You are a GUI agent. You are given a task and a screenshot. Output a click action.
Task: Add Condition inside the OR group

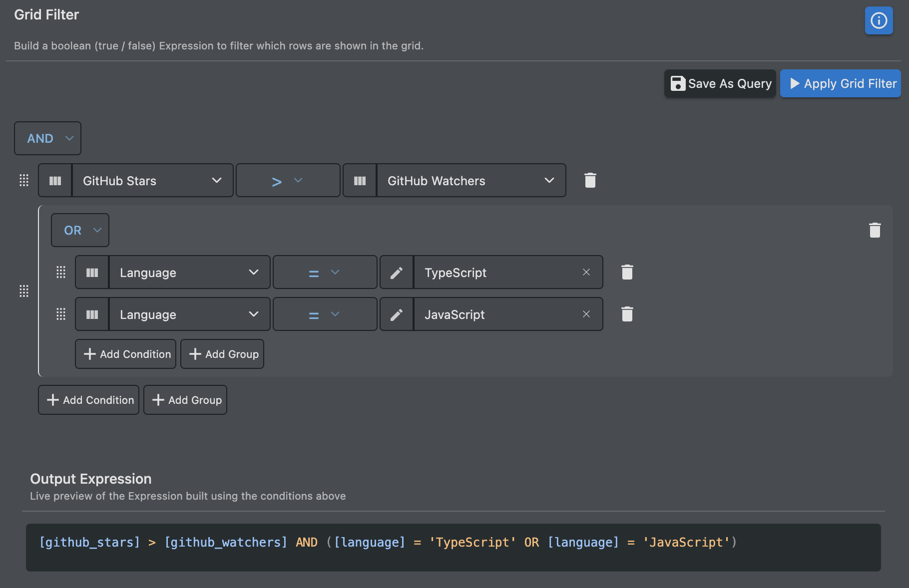click(125, 354)
